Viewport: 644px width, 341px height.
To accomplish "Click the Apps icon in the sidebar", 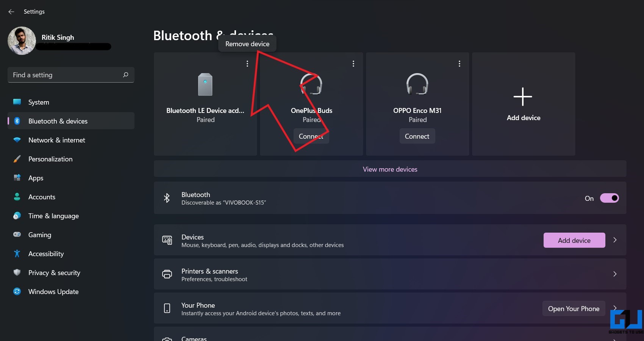I will (17, 177).
